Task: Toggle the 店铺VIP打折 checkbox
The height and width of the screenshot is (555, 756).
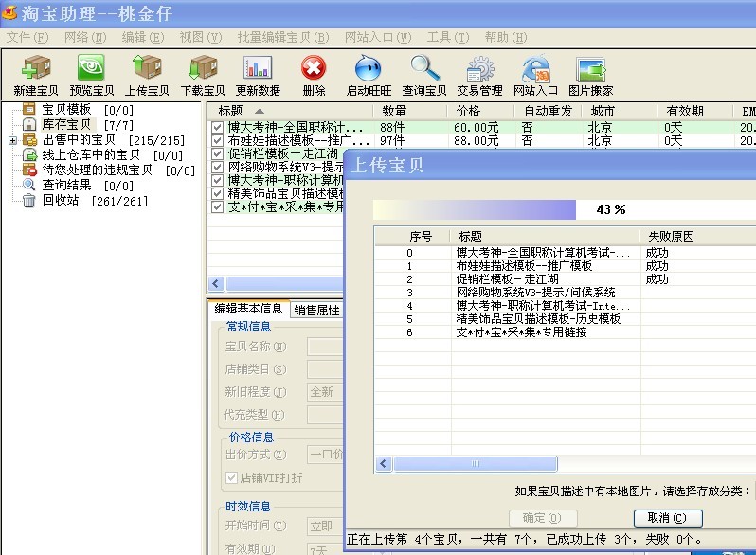Action: pos(232,478)
